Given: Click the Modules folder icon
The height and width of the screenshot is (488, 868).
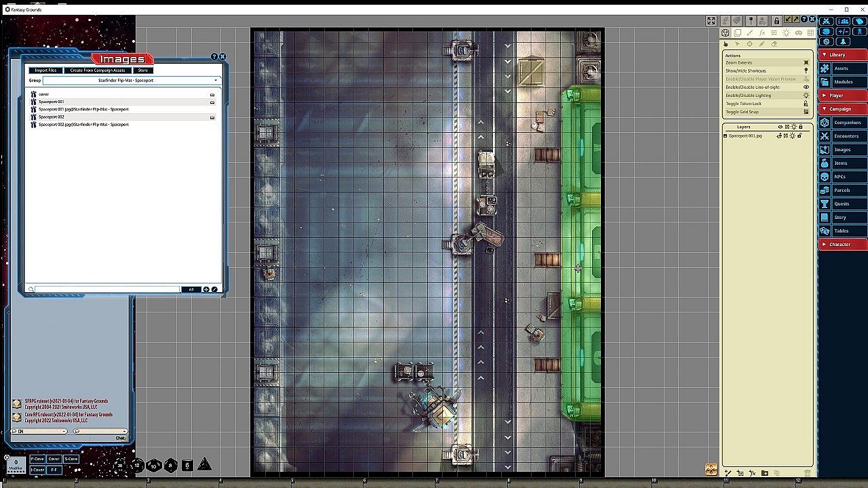Looking at the screenshot, I should (x=825, y=82).
